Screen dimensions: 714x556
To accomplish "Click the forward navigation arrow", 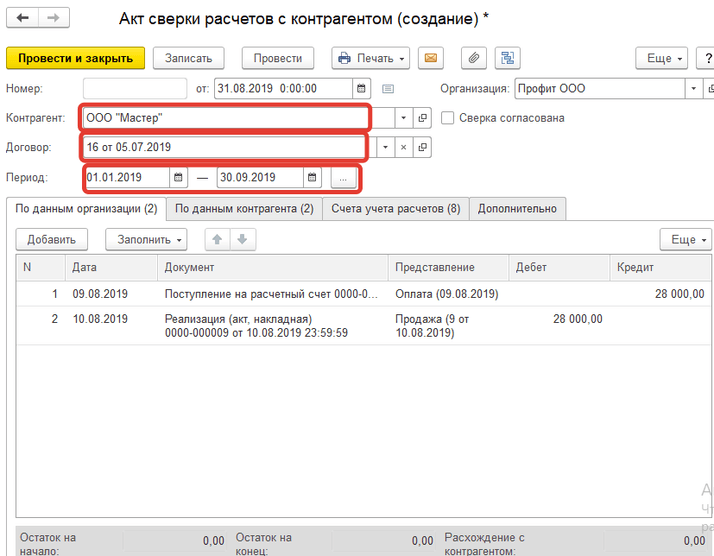I will pyautogui.click(x=54, y=19).
